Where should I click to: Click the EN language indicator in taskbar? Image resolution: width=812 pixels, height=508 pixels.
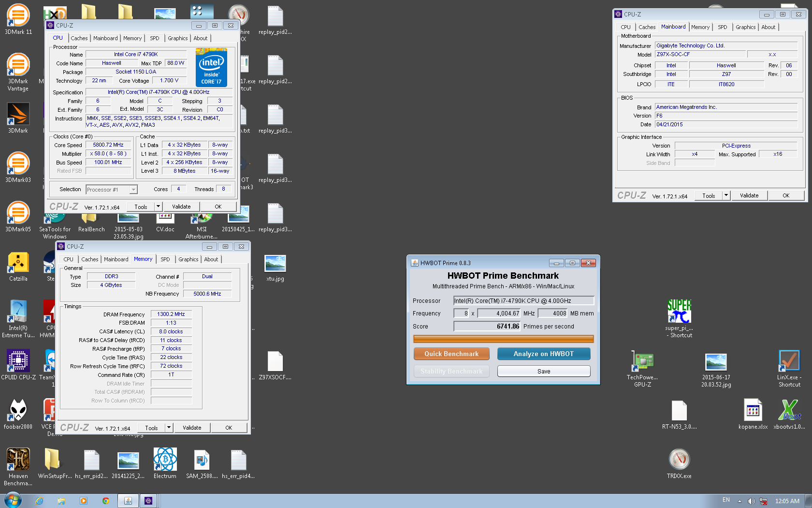(726, 500)
